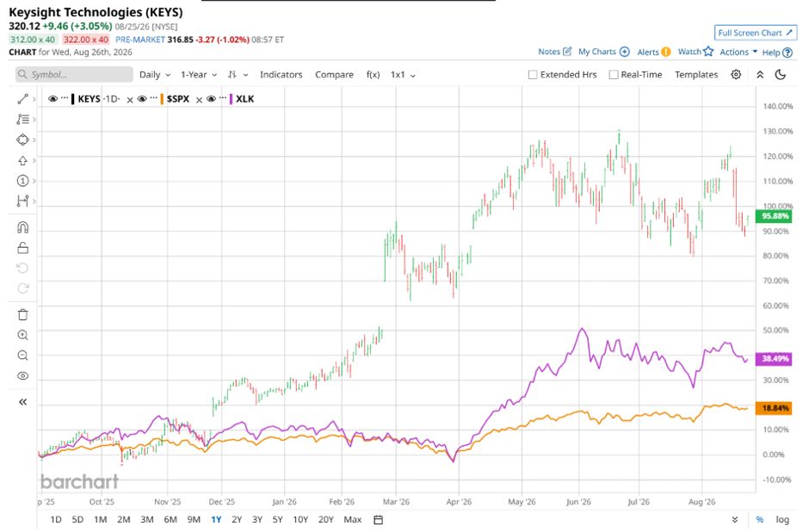Select the 10Y time range
The width and height of the screenshot is (809, 532).
[x=300, y=520]
